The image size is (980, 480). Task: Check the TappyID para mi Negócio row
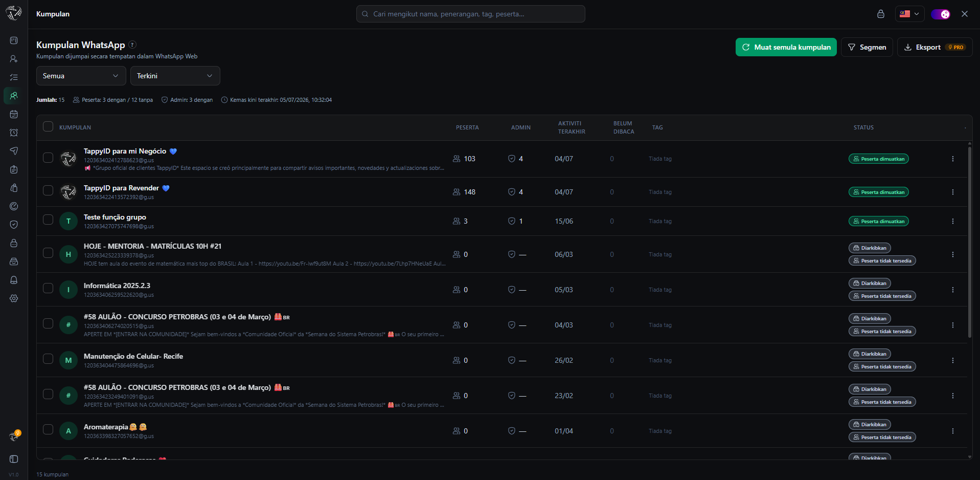tap(48, 158)
